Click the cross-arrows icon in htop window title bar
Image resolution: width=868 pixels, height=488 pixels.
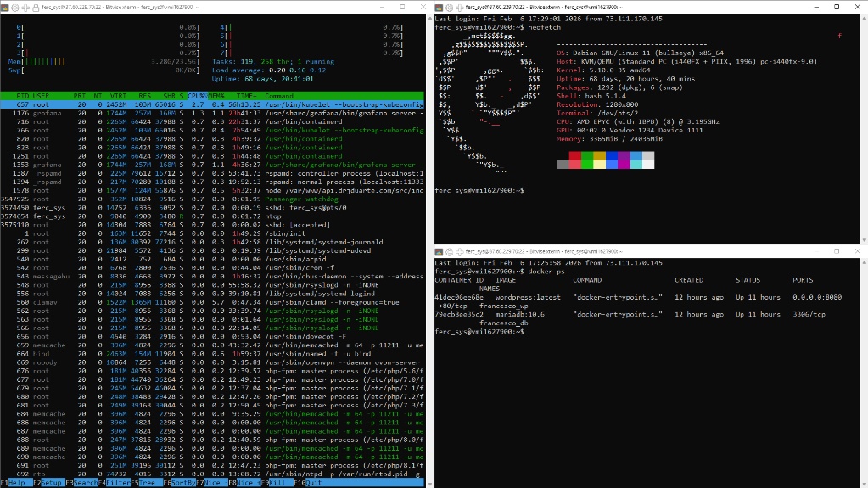point(25,6)
